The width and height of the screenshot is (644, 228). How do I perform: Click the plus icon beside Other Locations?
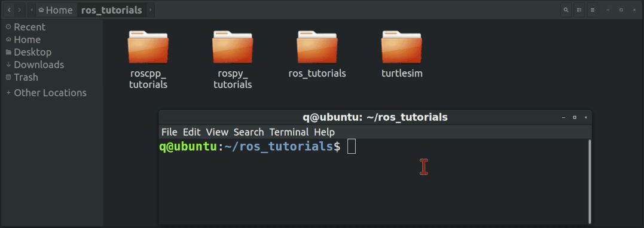(8, 93)
